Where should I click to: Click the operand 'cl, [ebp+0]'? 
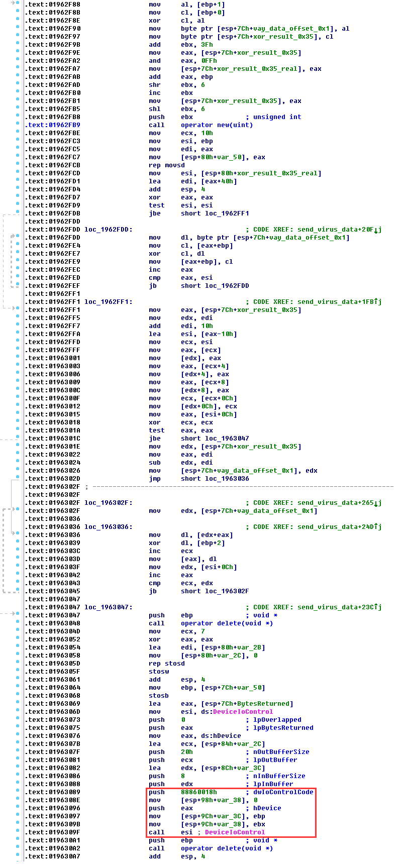click(203, 13)
